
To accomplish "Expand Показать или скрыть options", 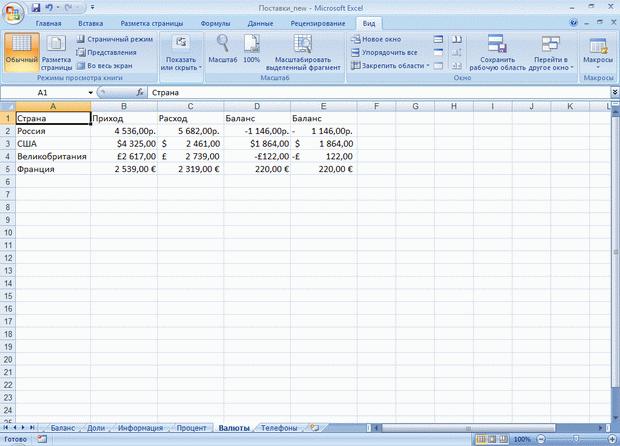I will pos(181,53).
